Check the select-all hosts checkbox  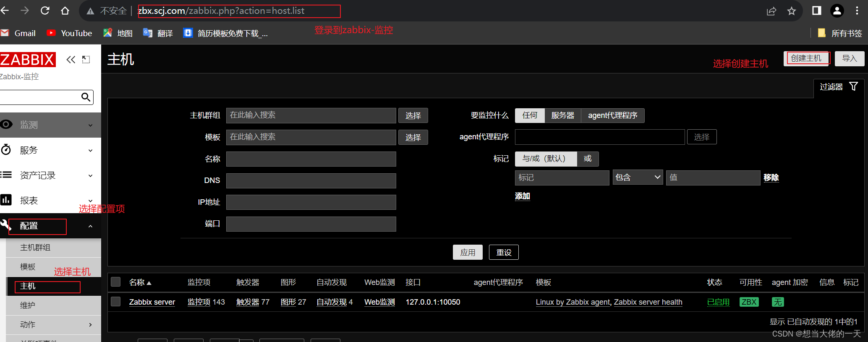[x=116, y=282]
